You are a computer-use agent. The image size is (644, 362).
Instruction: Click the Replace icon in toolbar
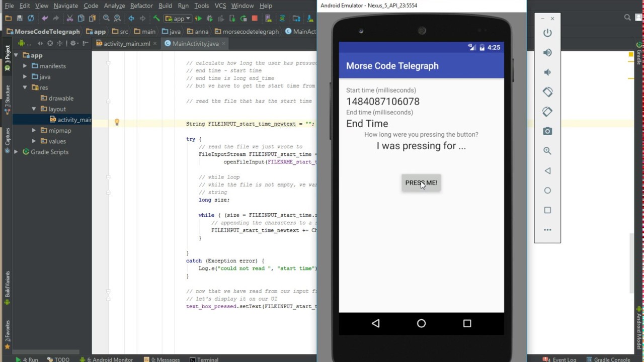(117, 18)
